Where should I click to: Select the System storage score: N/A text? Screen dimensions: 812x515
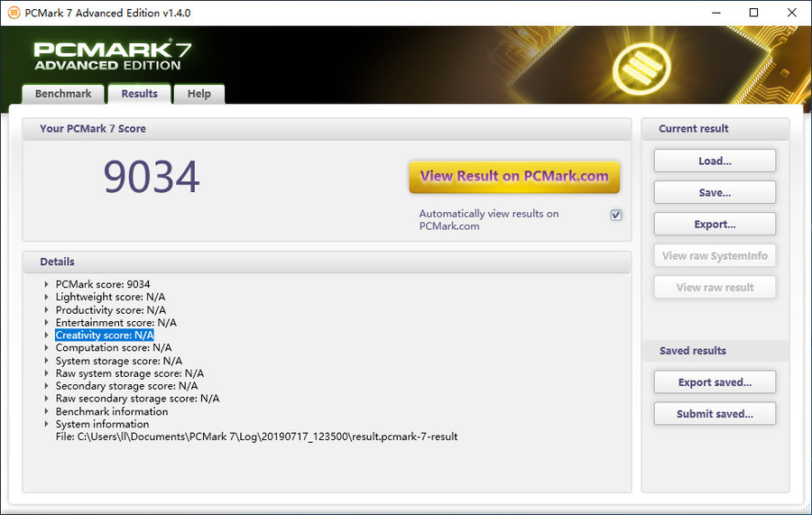(x=119, y=361)
